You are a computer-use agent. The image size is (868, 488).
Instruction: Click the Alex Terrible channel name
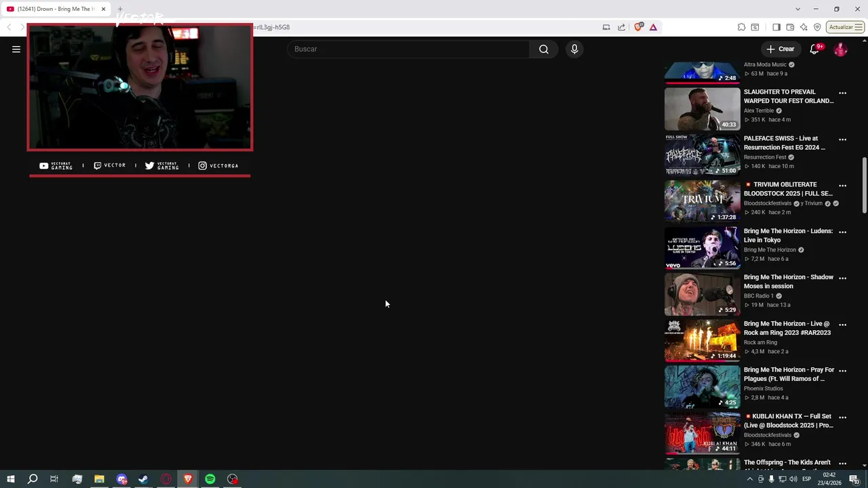point(759,110)
